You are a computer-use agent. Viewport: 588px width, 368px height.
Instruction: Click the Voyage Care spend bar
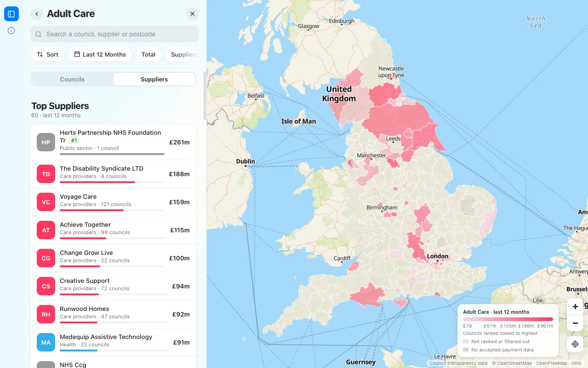[112, 210]
